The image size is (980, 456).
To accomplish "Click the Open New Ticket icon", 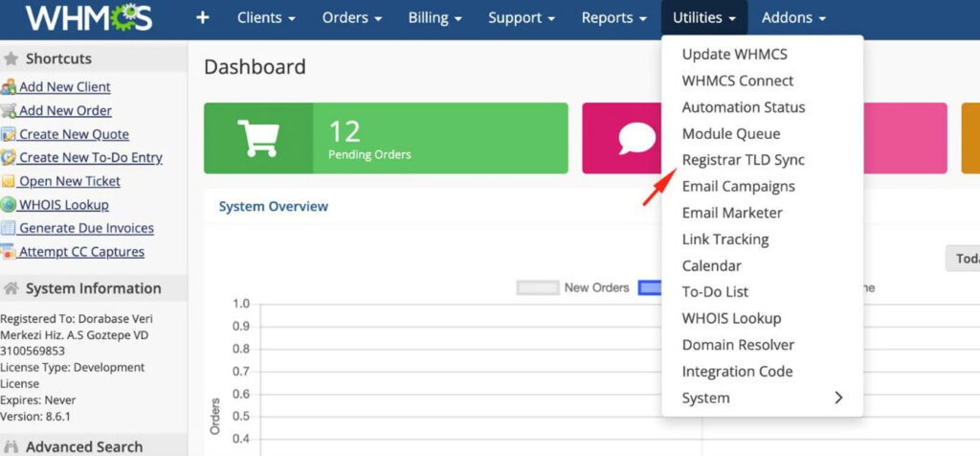I will point(9,181).
